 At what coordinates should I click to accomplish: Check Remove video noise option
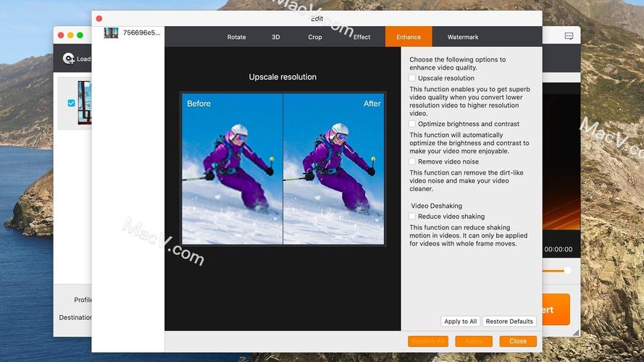tap(412, 161)
